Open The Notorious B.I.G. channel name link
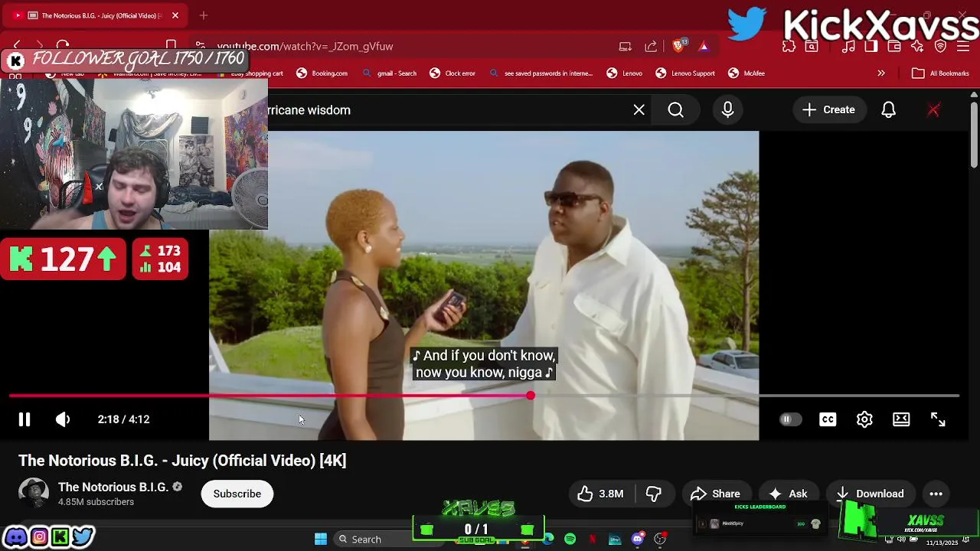 point(113,487)
